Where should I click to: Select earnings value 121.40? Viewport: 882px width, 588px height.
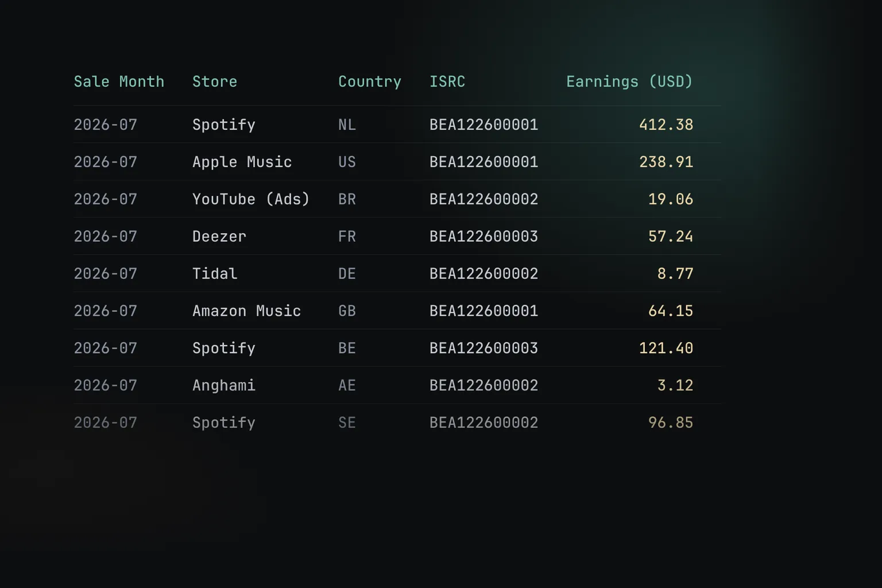pyautogui.click(x=666, y=348)
